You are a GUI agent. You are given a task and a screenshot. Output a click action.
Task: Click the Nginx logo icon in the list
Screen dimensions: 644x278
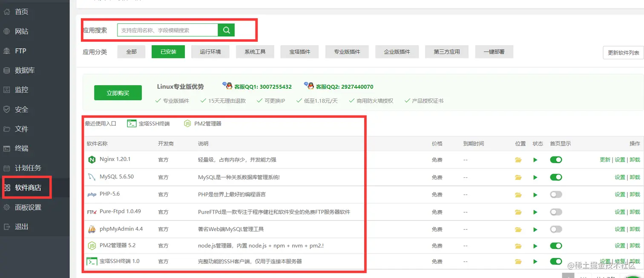(x=92, y=159)
